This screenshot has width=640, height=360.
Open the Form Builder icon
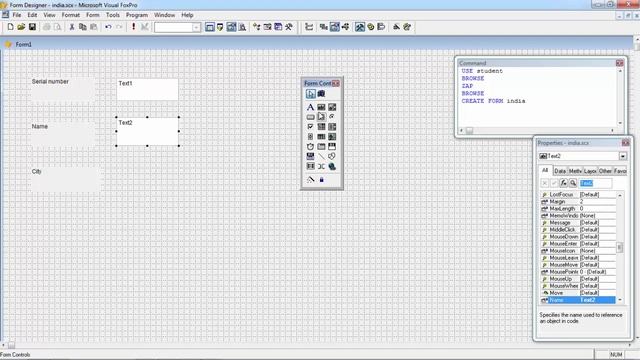396,27
